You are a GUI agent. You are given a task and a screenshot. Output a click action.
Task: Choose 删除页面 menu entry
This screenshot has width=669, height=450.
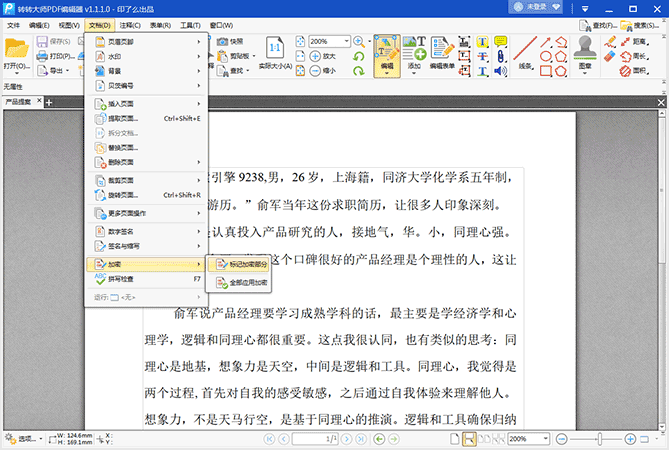pyautogui.click(x=146, y=162)
